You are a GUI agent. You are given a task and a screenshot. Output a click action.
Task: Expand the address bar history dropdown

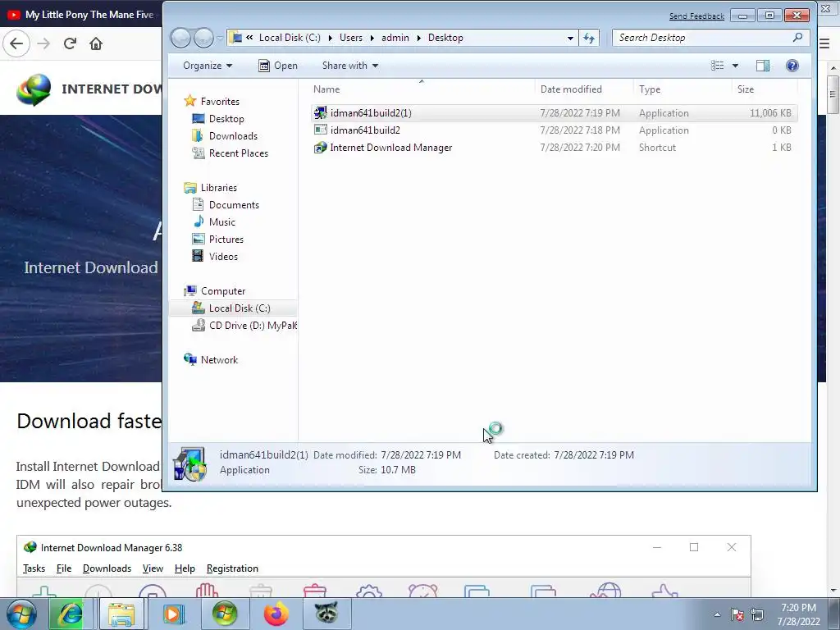coord(570,38)
